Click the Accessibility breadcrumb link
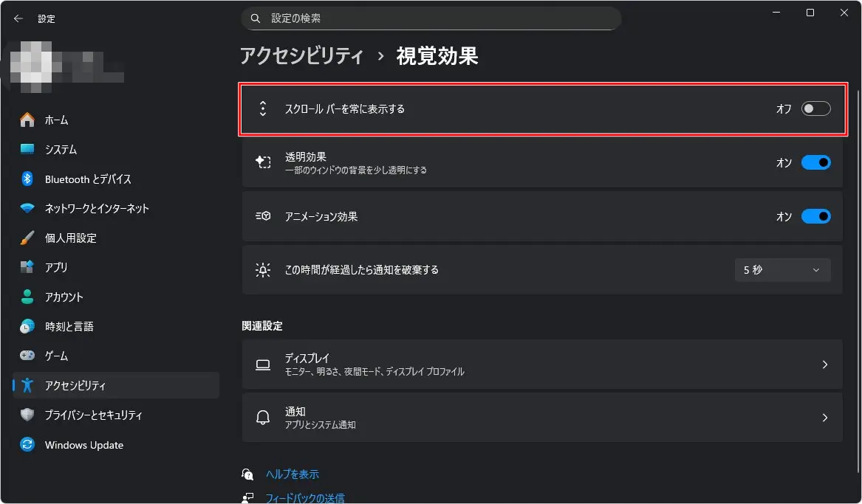Viewport: 862px width, 504px height. pos(302,56)
